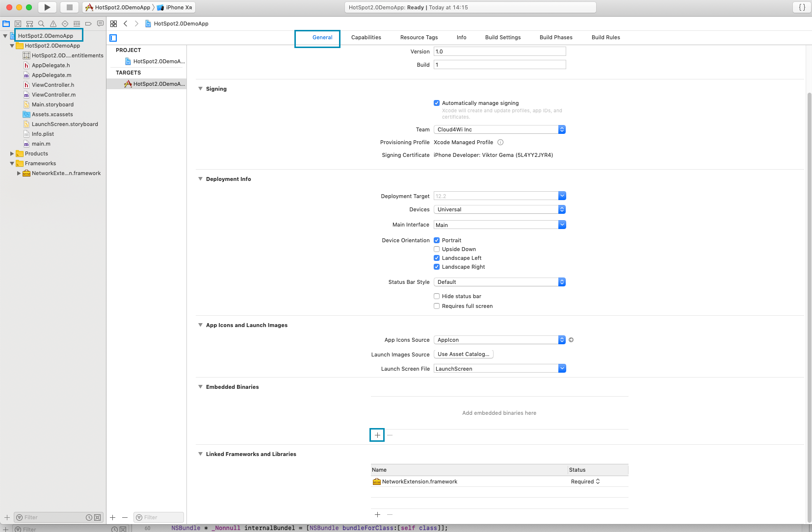Enable Requires full screen

point(437,306)
